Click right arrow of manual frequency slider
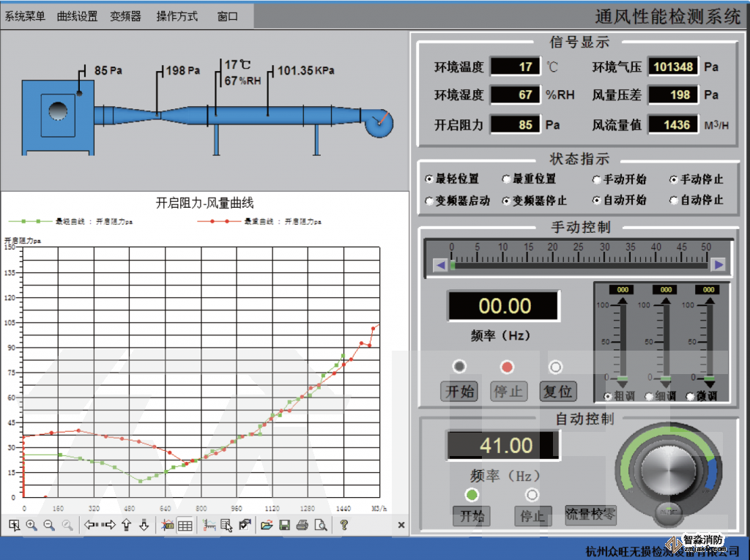 pos(719,265)
